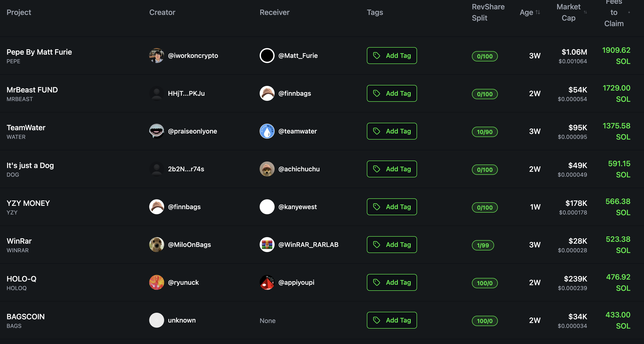Open MrBeast FUND project
This screenshot has height=344, width=644.
(x=32, y=90)
